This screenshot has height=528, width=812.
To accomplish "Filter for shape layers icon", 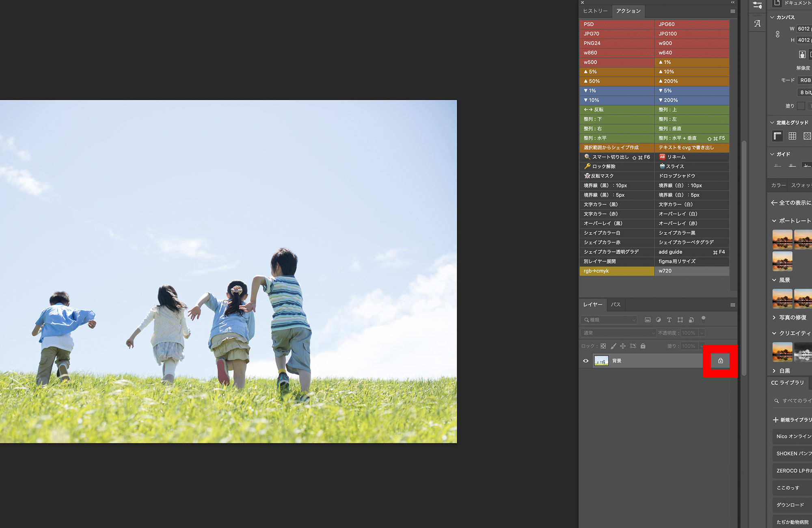I will (680, 320).
